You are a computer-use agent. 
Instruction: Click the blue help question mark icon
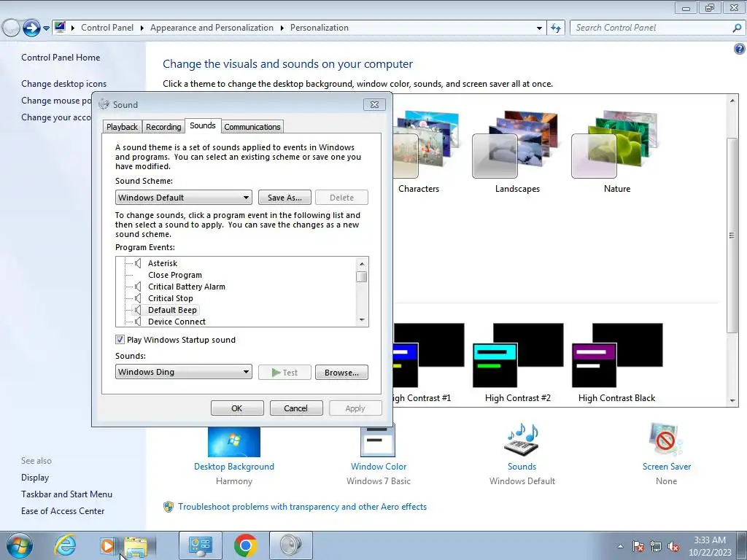tap(740, 49)
